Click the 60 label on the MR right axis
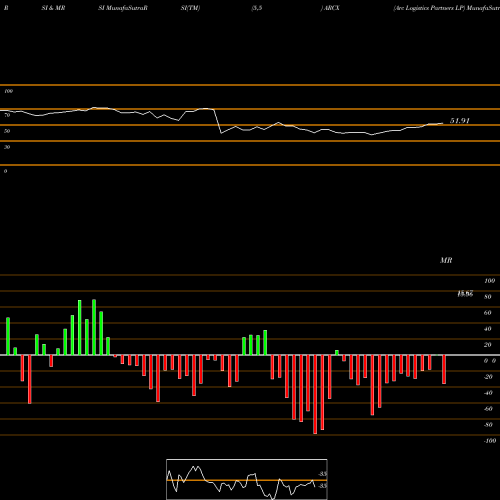Image resolution: width=500 pixels, height=500 pixels. tap(488, 313)
